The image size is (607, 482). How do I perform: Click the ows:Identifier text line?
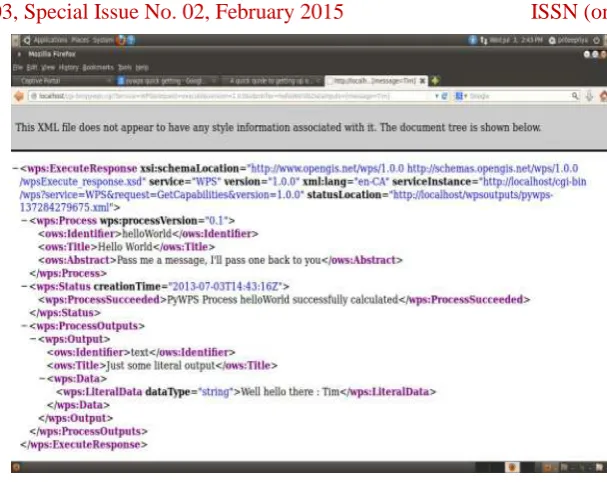(141, 352)
